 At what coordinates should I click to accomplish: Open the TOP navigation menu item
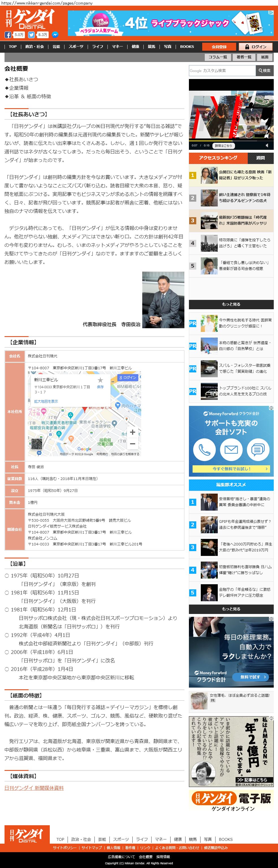click(x=13, y=46)
